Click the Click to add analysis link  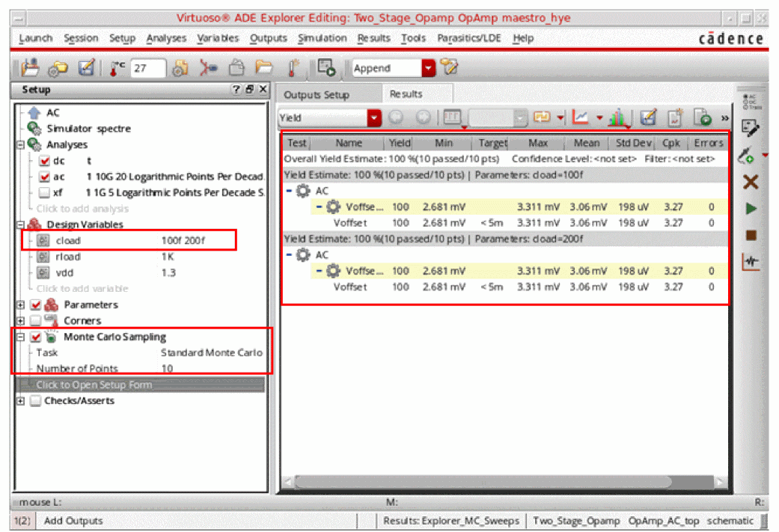click(82, 209)
